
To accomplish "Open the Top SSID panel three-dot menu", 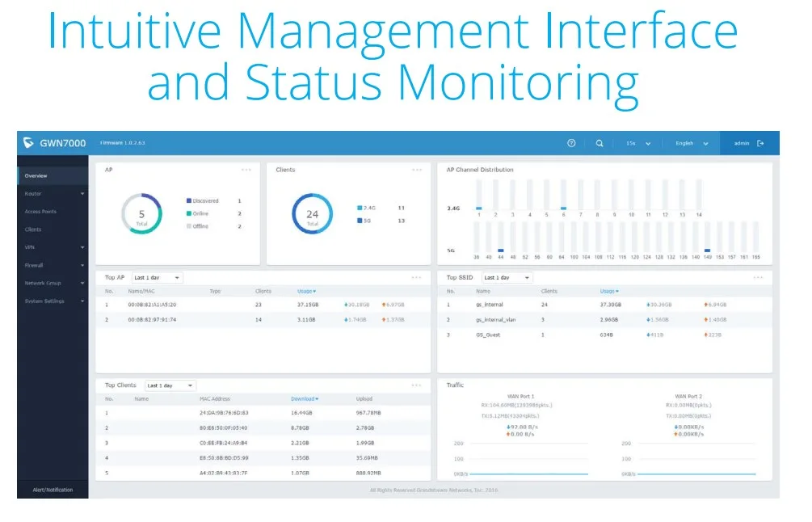I will 758,277.
